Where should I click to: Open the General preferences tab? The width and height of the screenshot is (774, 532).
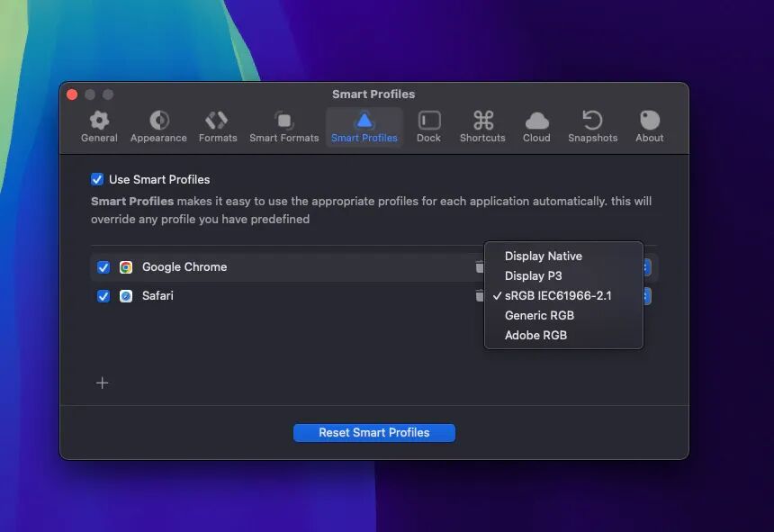tap(99, 126)
